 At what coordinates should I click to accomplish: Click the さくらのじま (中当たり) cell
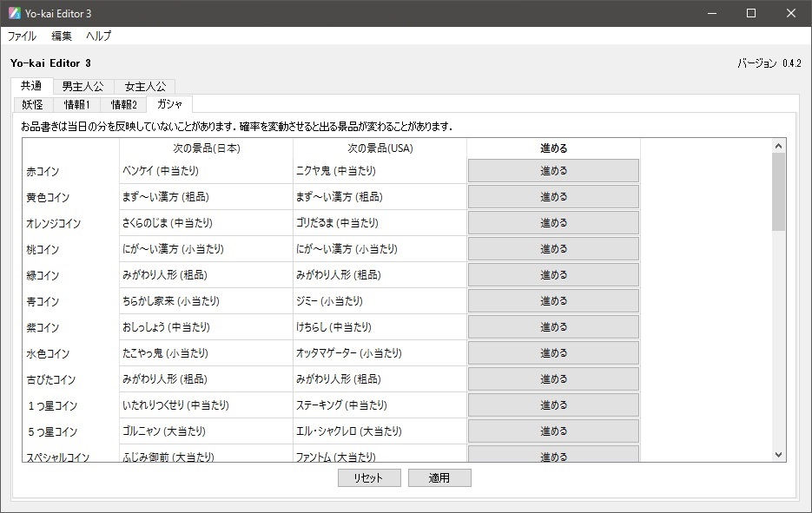tap(206, 222)
